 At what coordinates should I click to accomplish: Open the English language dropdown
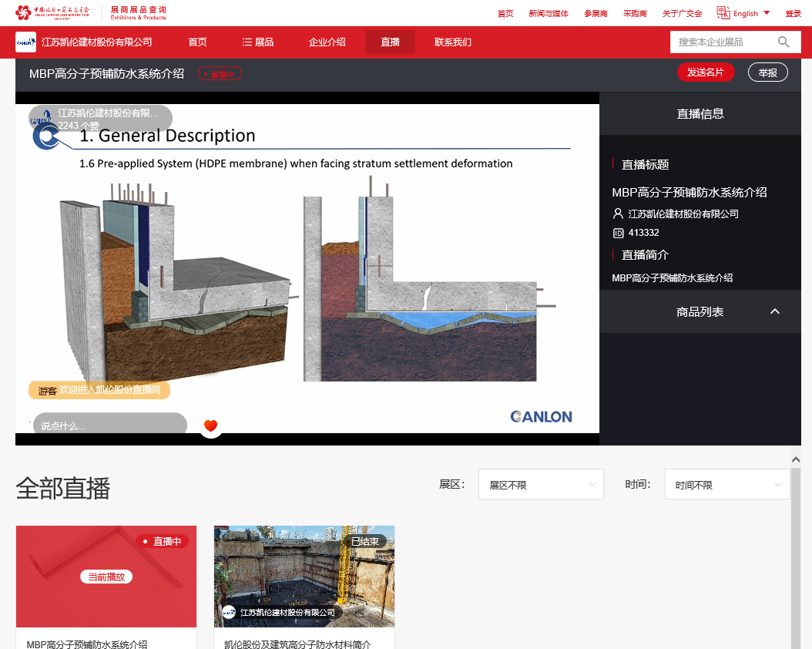pos(751,13)
